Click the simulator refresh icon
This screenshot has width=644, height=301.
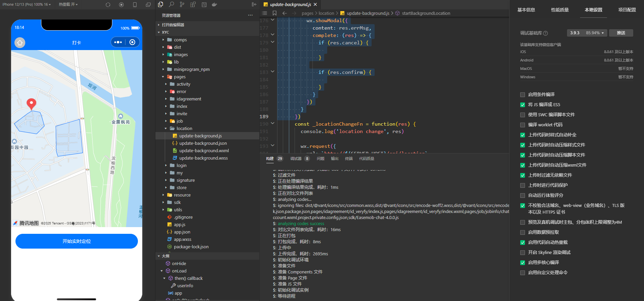pos(108,5)
